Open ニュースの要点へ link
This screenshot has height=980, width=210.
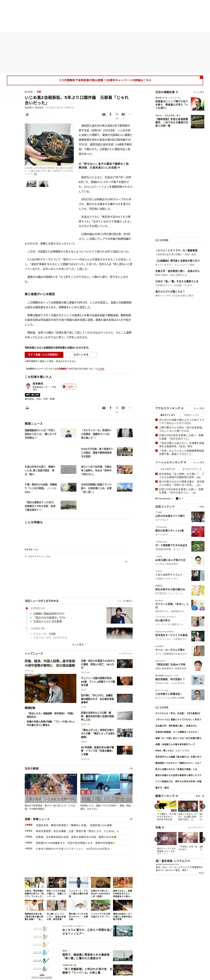point(125,601)
